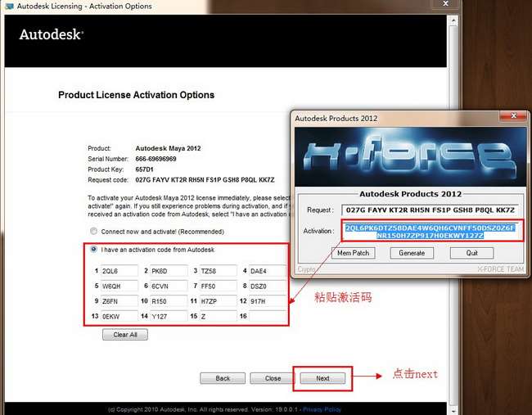This screenshot has height=415, width=532.
Task: Click the Back button
Action: (223, 378)
